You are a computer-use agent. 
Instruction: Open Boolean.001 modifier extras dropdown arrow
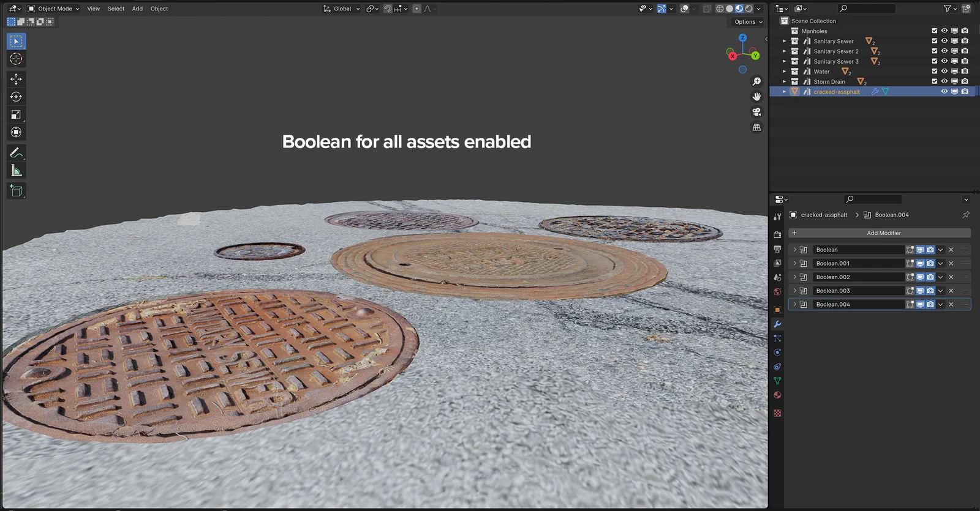(x=941, y=263)
